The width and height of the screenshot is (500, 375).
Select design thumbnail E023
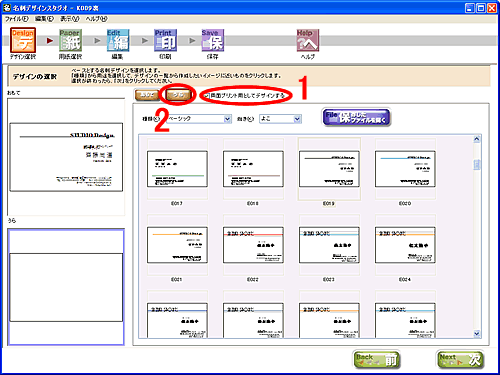[x=329, y=245]
